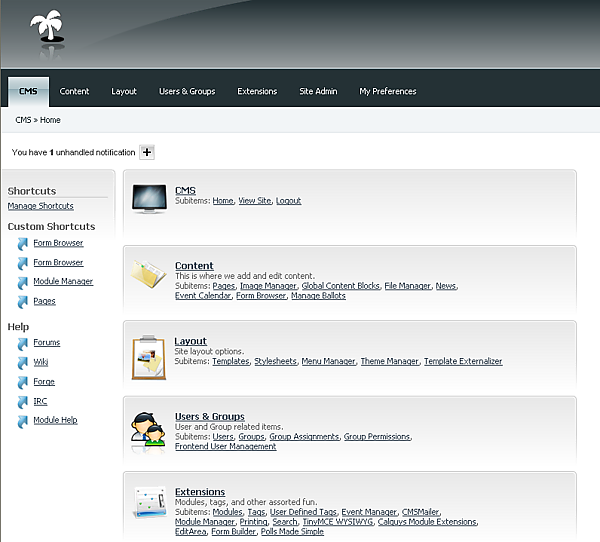Screen dimensions: 600x542
Task: Open Frontend User Management link
Action: click(225, 447)
